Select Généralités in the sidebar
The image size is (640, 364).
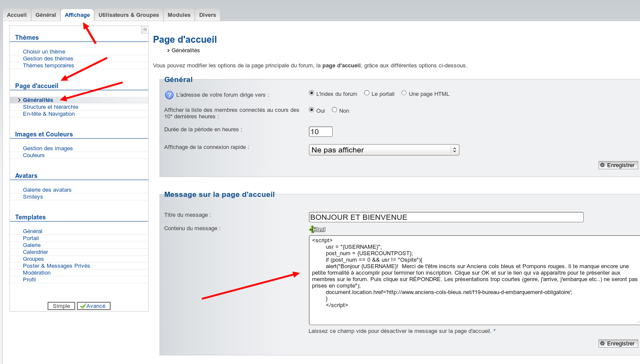pos(38,100)
